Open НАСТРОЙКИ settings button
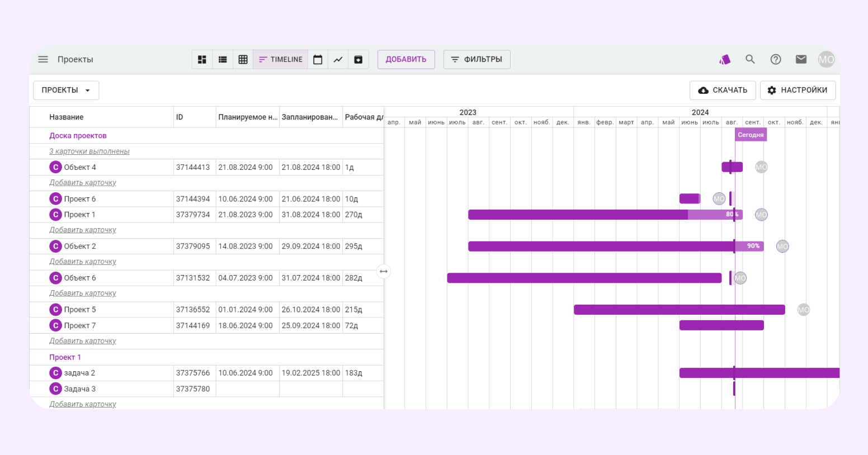Image resolution: width=868 pixels, height=455 pixels. tap(798, 90)
